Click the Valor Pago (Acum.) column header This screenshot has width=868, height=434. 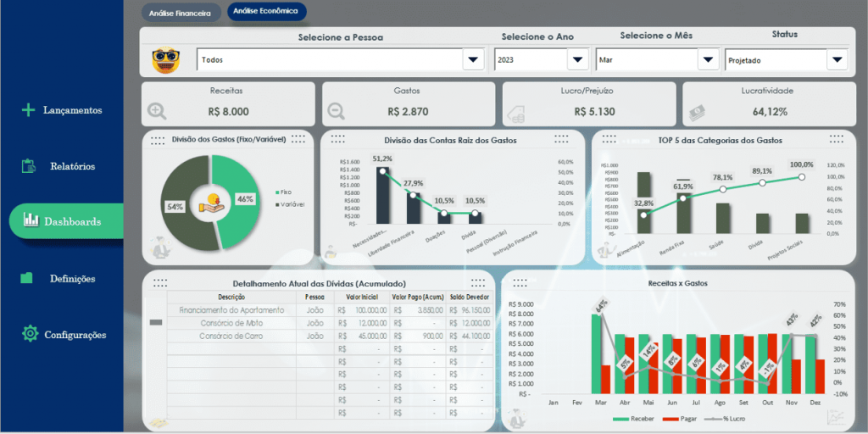[x=419, y=298]
